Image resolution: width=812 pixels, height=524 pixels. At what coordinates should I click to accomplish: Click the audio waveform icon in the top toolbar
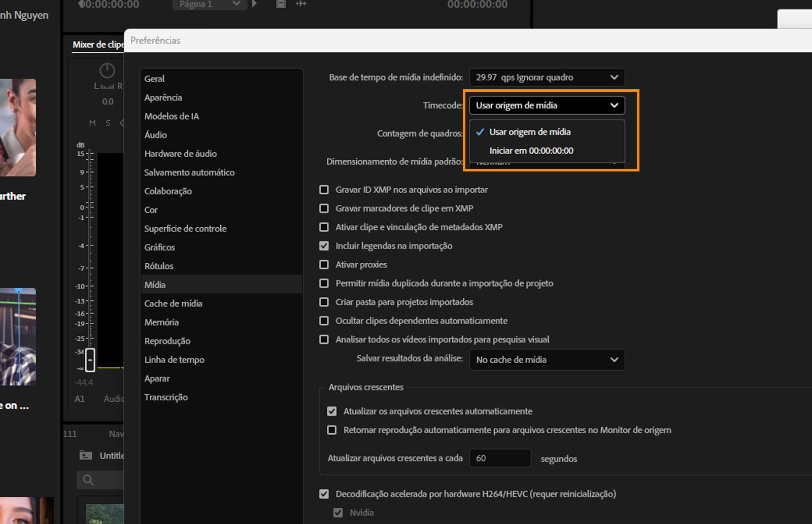click(x=300, y=4)
